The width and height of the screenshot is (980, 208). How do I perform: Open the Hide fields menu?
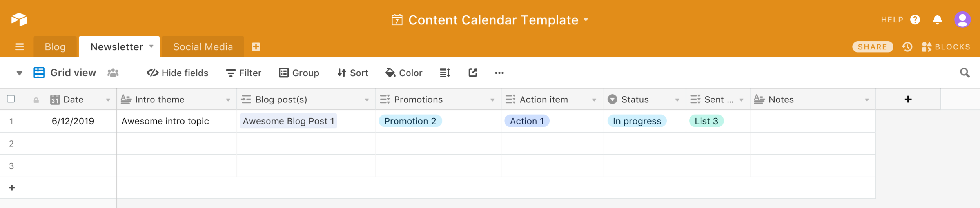178,73
